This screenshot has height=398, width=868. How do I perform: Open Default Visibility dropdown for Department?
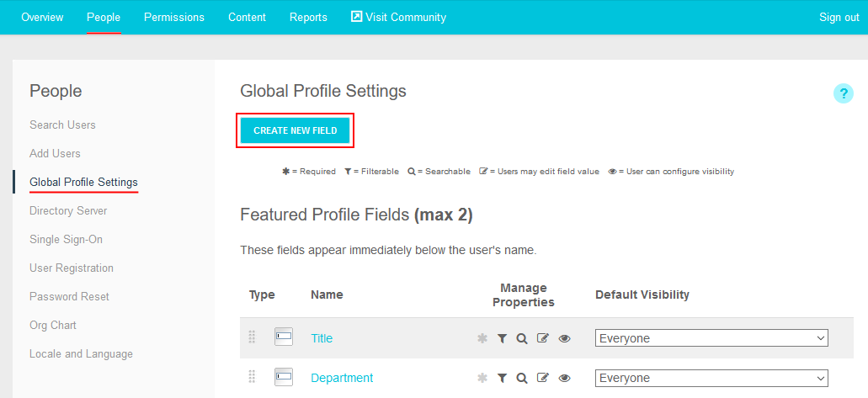(x=711, y=378)
